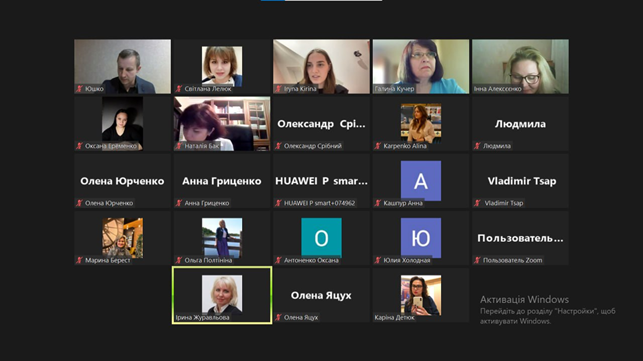Viewport: 643px width, 361px height.
Task: Click the HUAWEI P smart participant tile
Action: pos(321,181)
